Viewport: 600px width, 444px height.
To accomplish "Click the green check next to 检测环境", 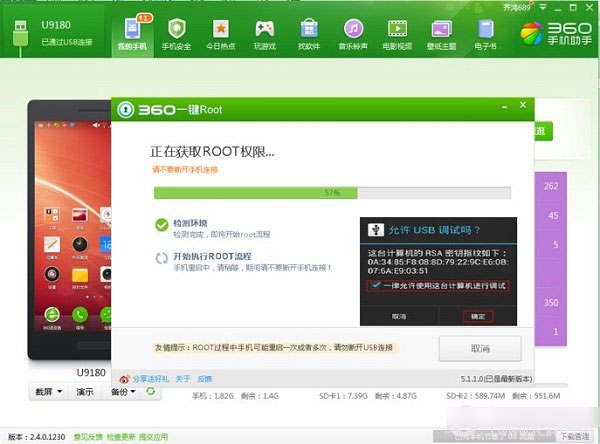I will point(161,225).
